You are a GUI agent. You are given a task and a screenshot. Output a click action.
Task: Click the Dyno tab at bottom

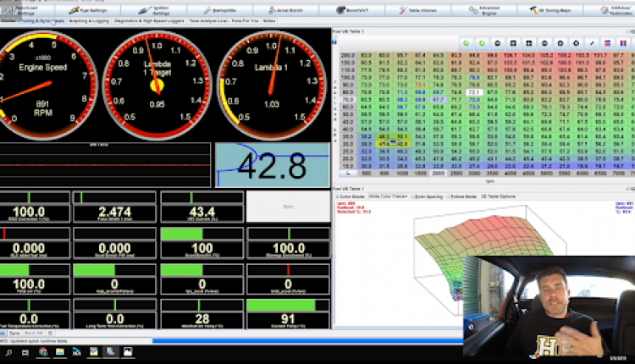point(14,334)
